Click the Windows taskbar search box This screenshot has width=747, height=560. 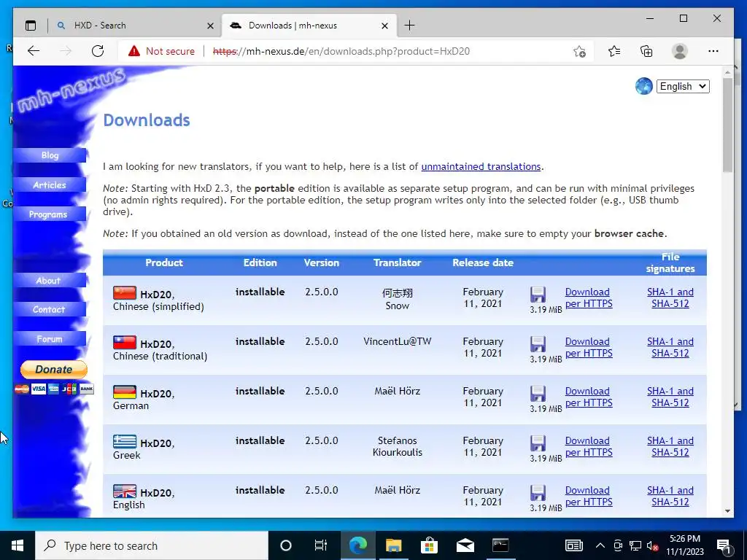(152, 545)
